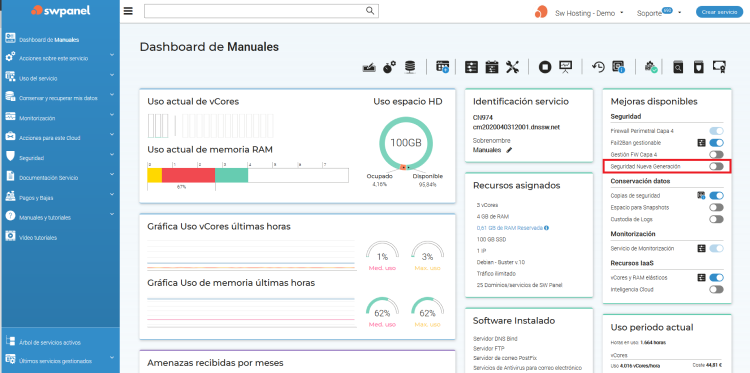Open the history clock icon
Viewport: 750px width, 373px height.
598,67
